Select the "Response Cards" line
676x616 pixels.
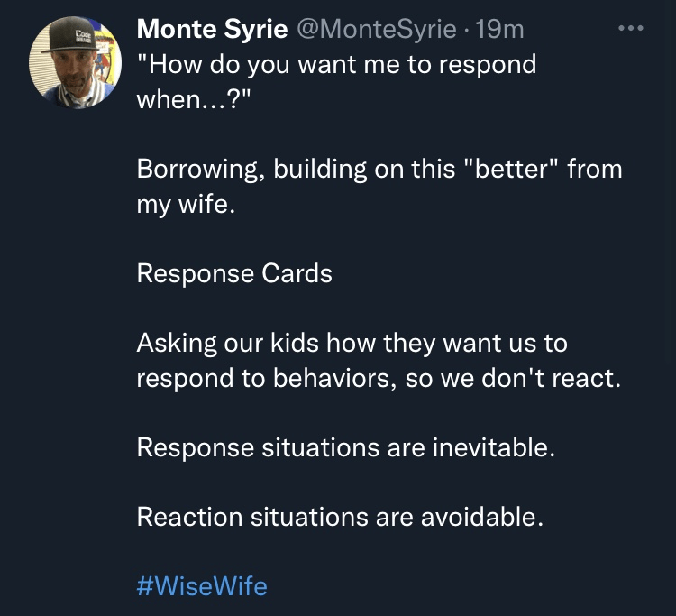(x=234, y=273)
